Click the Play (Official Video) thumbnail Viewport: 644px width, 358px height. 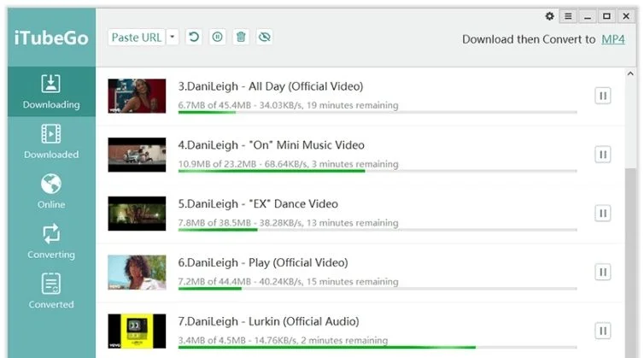pos(138,272)
